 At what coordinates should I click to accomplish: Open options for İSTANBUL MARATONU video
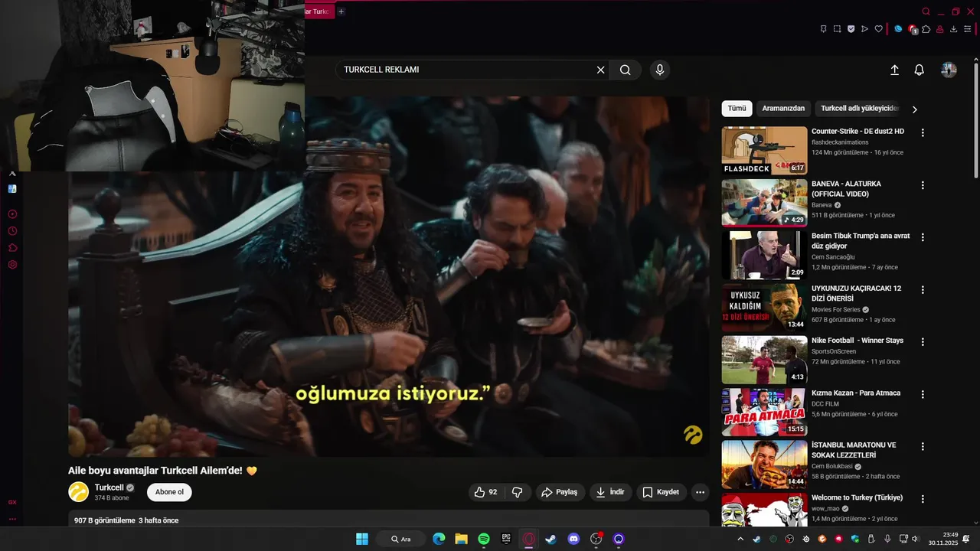coord(923,446)
